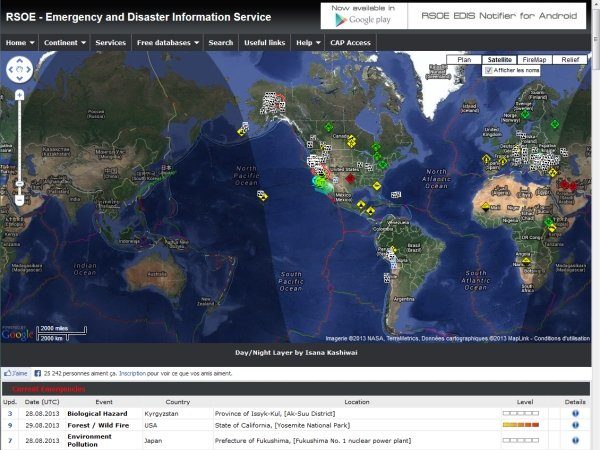
Task: Click the 'Biological Hazard' event text
Action: 97,414
